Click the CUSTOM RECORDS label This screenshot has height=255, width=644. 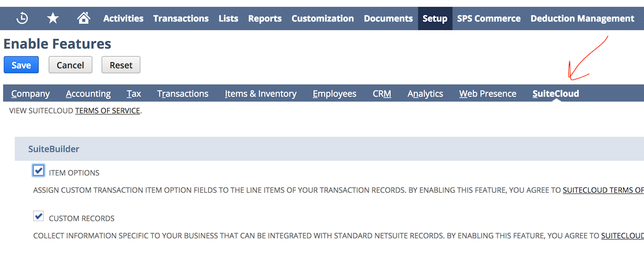click(x=82, y=219)
